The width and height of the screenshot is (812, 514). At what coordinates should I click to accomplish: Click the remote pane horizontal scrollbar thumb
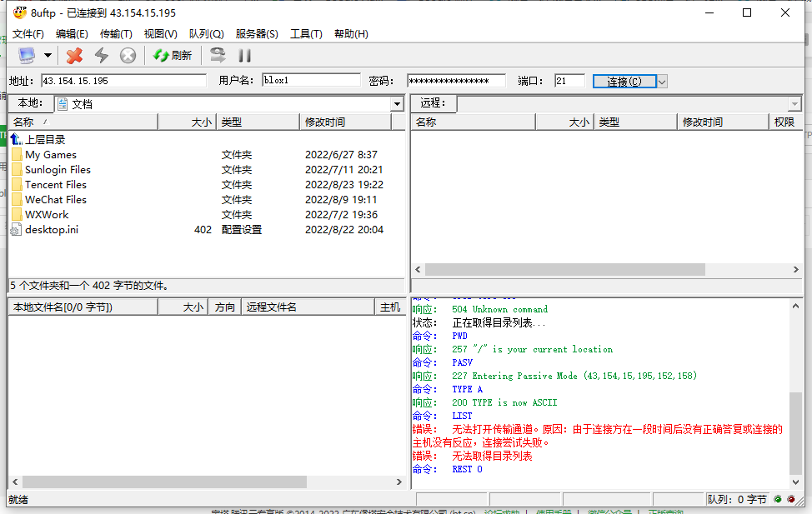coord(565,270)
